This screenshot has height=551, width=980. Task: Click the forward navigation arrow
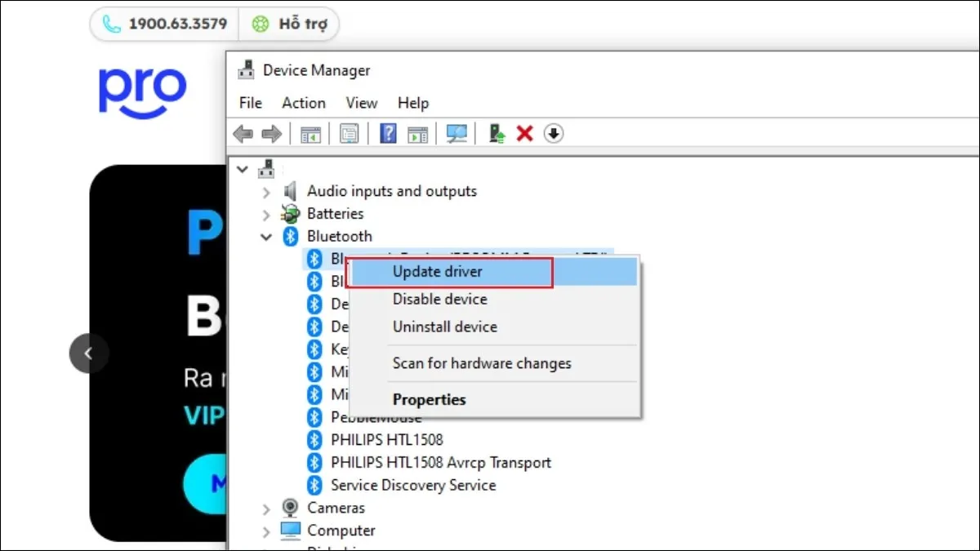point(272,133)
